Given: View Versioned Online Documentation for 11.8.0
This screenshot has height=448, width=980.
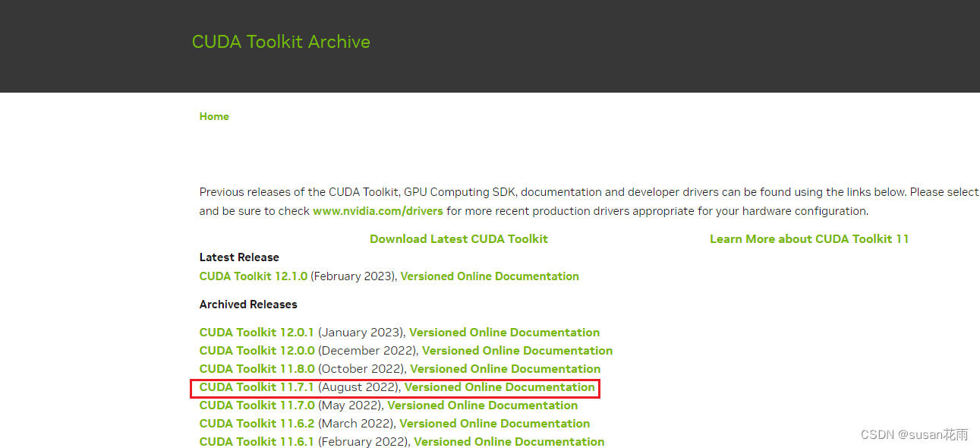Looking at the screenshot, I should (505, 369).
